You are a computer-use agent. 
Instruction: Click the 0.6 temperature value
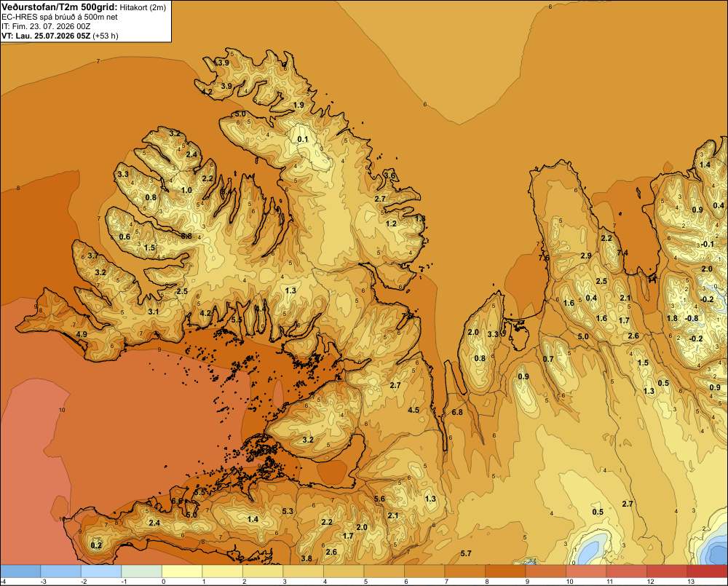[125, 237]
